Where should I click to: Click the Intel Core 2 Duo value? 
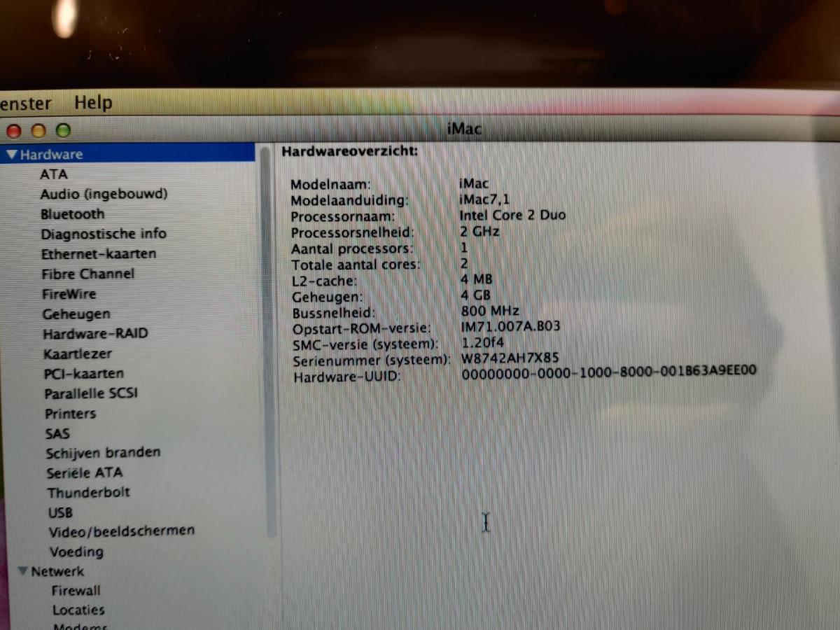point(512,215)
